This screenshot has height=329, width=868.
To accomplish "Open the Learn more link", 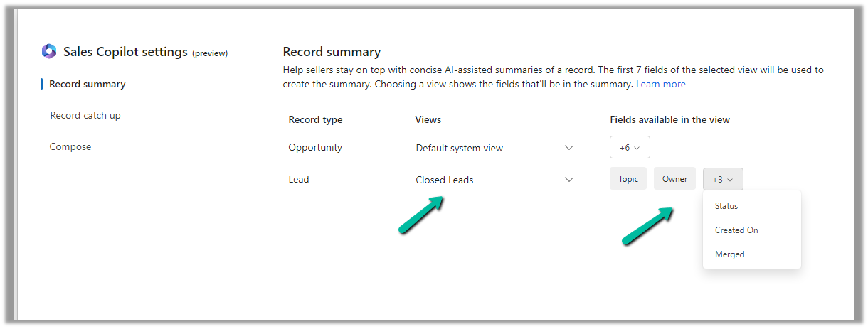I will click(661, 84).
